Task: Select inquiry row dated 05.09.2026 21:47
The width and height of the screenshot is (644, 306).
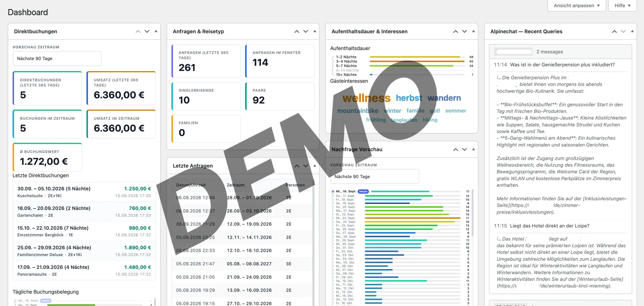Action: 242,264
